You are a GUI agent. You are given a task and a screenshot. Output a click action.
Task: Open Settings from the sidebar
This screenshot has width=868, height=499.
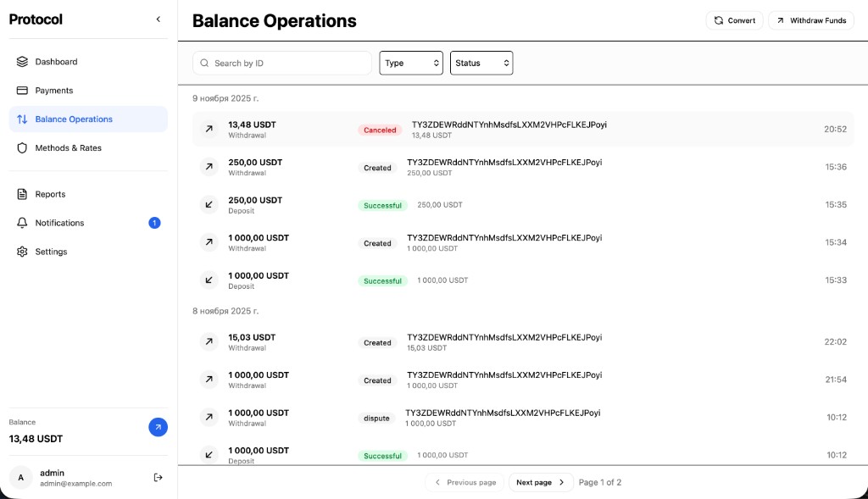51,252
